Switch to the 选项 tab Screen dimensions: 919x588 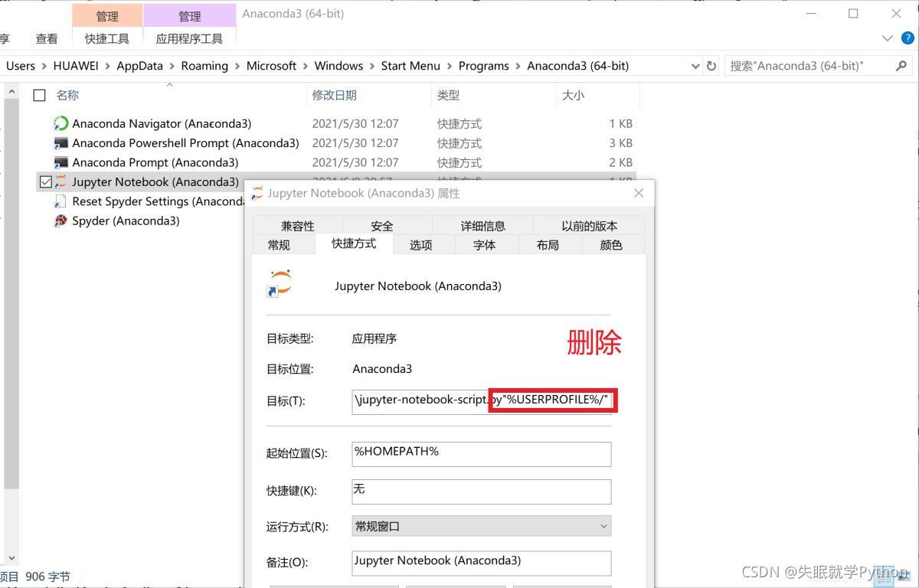(420, 245)
